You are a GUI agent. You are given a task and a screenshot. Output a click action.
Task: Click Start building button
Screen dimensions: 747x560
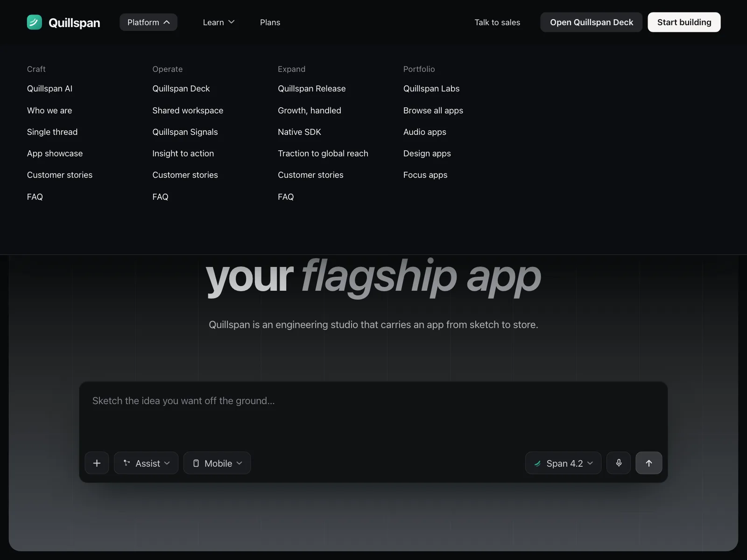click(684, 22)
